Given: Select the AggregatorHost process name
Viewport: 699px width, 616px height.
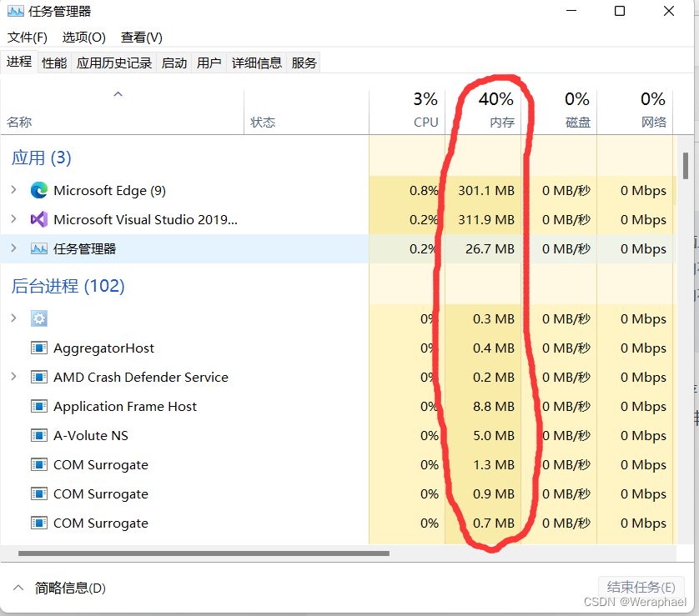Looking at the screenshot, I should click(104, 348).
